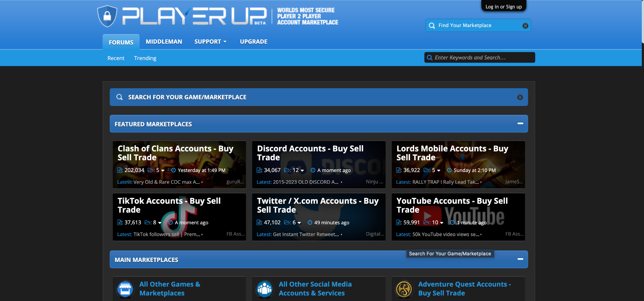This screenshot has height=301, width=644.
Task: Open latest Discord thread '2015-2023 OLD DISCORD A...'
Action: pos(306,182)
